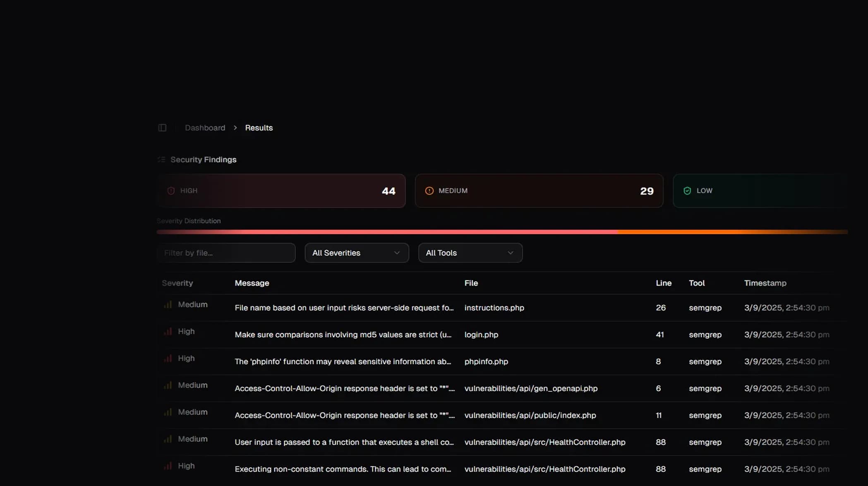Image resolution: width=868 pixels, height=486 pixels.
Task: Click severity bars icon for phpinfo.php row
Action: 168,358
